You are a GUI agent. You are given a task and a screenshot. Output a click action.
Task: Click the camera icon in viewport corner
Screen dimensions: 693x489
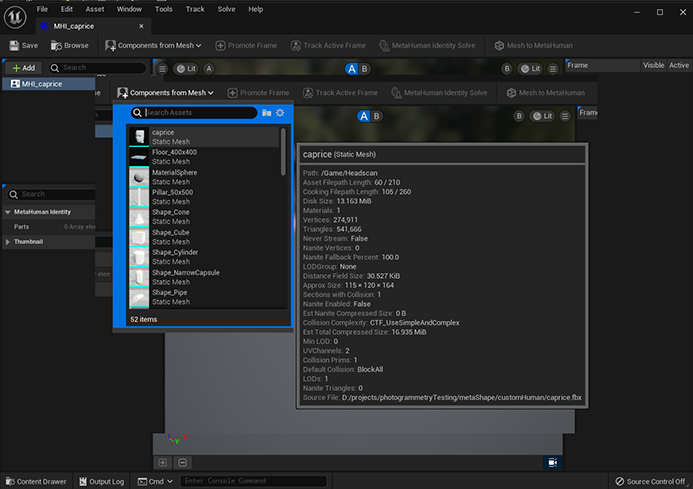(550, 462)
